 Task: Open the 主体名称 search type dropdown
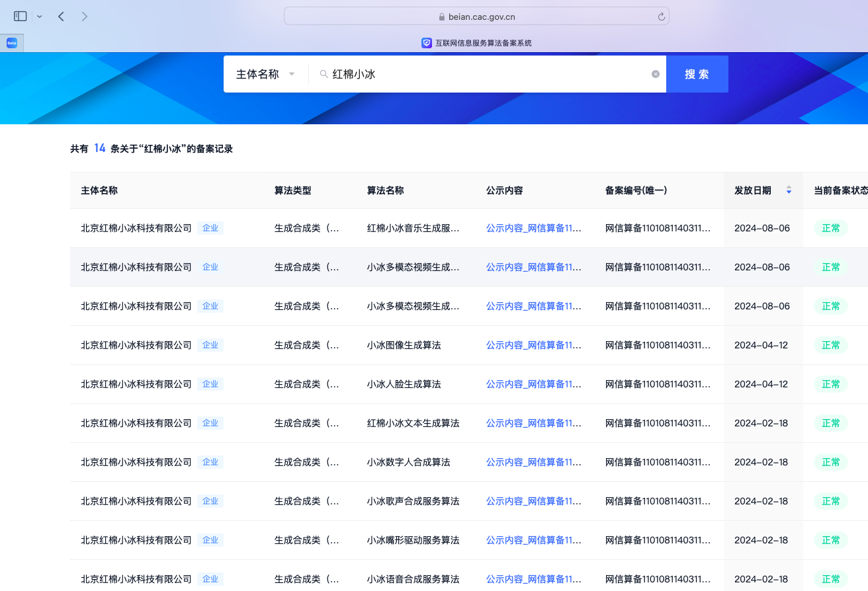[265, 74]
